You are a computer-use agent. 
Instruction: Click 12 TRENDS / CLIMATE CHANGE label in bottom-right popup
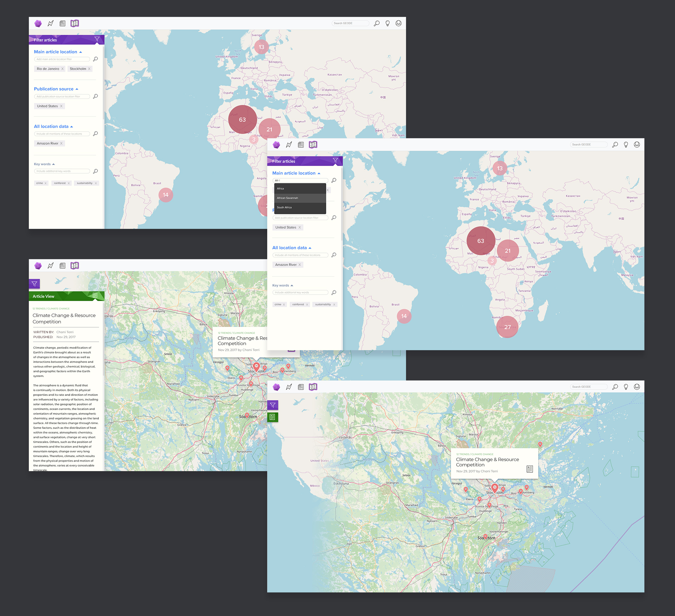(475, 454)
